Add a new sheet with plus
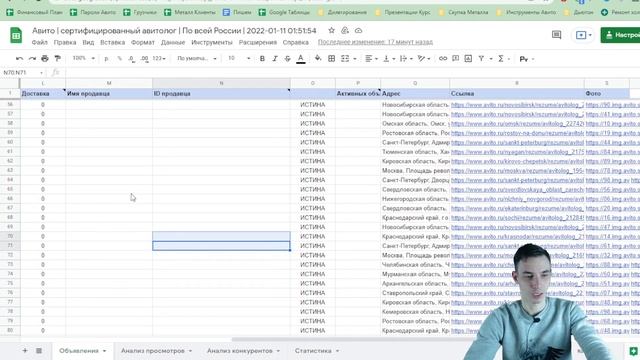This screenshot has width=640, height=360. tap(25, 351)
